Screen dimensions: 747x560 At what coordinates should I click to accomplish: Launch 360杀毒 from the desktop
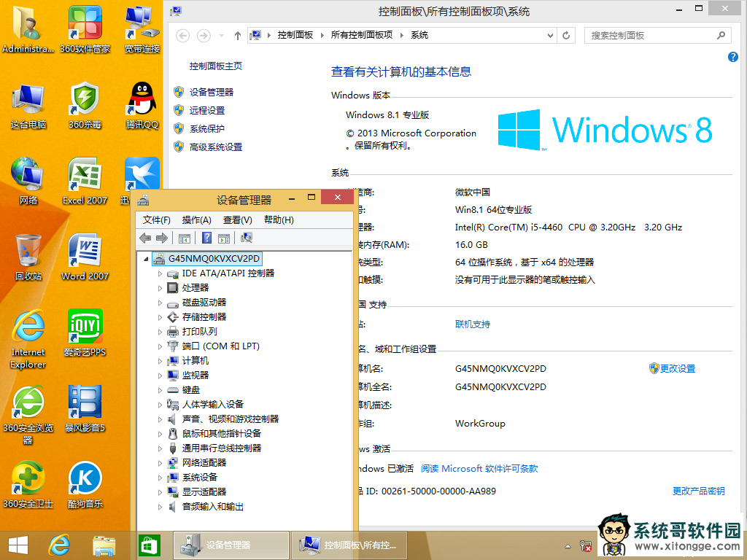pyautogui.click(x=85, y=106)
